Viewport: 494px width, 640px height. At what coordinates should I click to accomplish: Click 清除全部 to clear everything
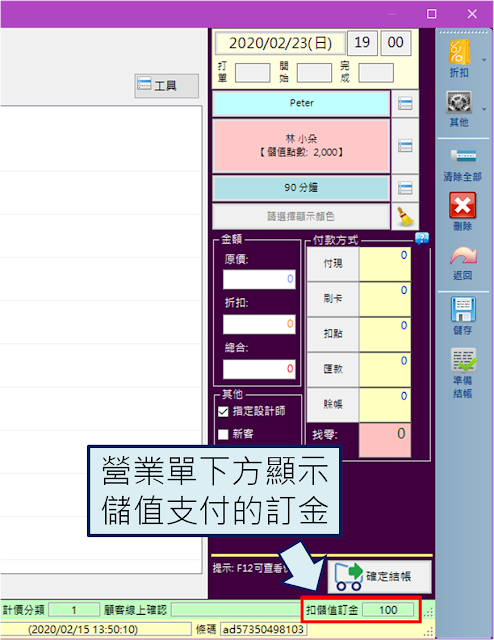(x=463, y=165)
